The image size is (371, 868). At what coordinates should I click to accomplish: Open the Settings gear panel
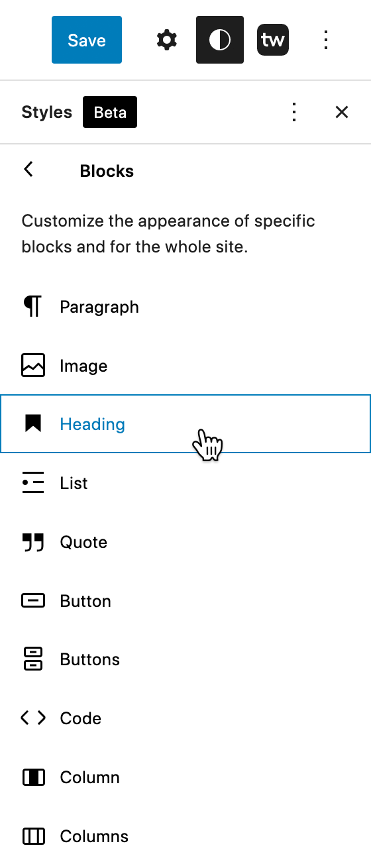tap(167, 40)
